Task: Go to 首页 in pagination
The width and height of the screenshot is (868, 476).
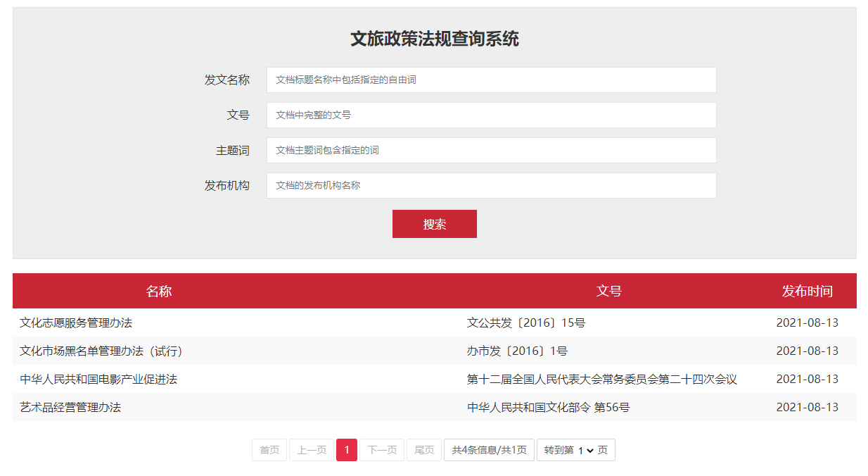Action: (x=269, y=451)
